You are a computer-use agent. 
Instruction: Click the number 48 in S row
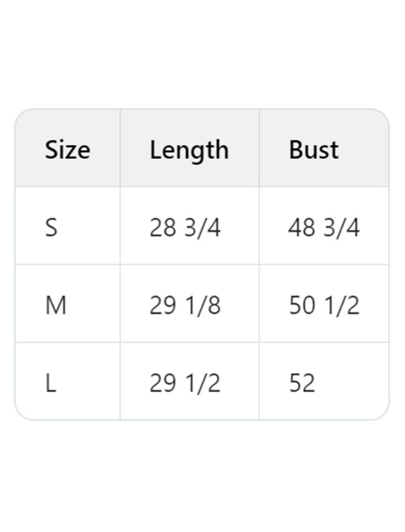point(302,228)
